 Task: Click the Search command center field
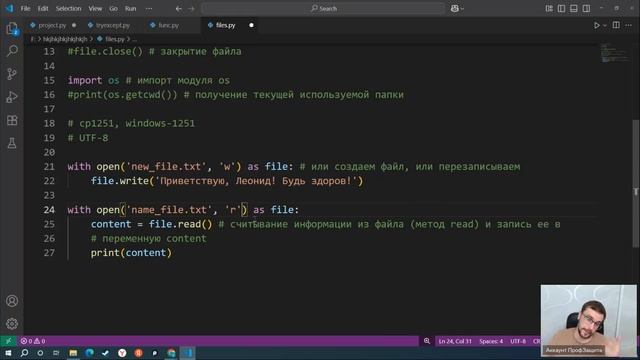(x=323, y=9)
